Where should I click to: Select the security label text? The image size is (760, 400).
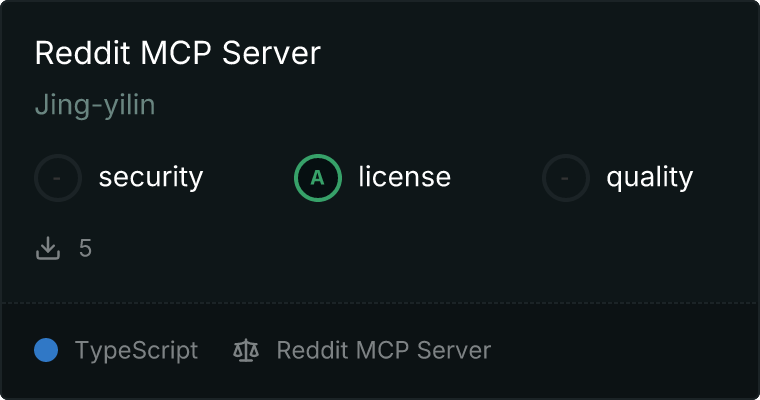pos(151,177)
